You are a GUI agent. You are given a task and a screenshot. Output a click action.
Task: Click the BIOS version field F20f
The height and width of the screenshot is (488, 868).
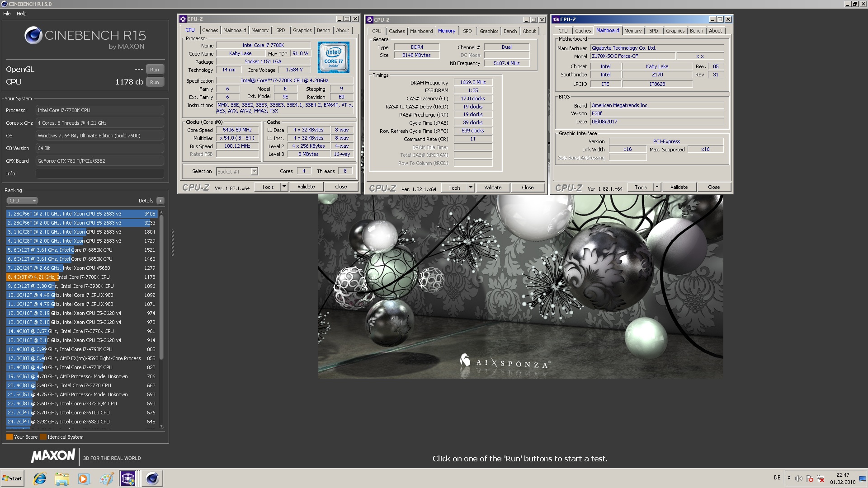click(x=657, y=113)
